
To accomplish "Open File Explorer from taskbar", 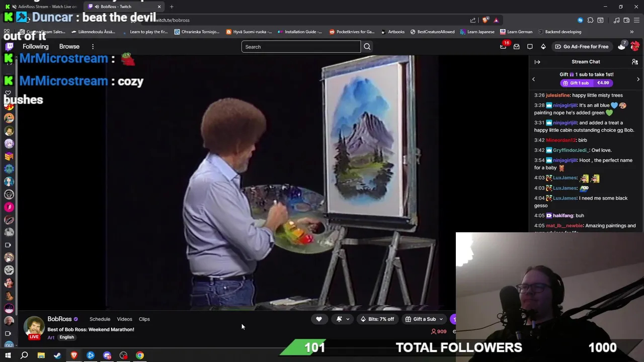I will [41, 355].
